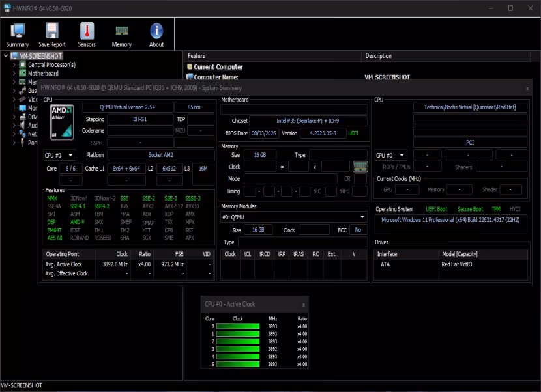Click the BIOS Date 08/03/2026 field

coord(263,133)
